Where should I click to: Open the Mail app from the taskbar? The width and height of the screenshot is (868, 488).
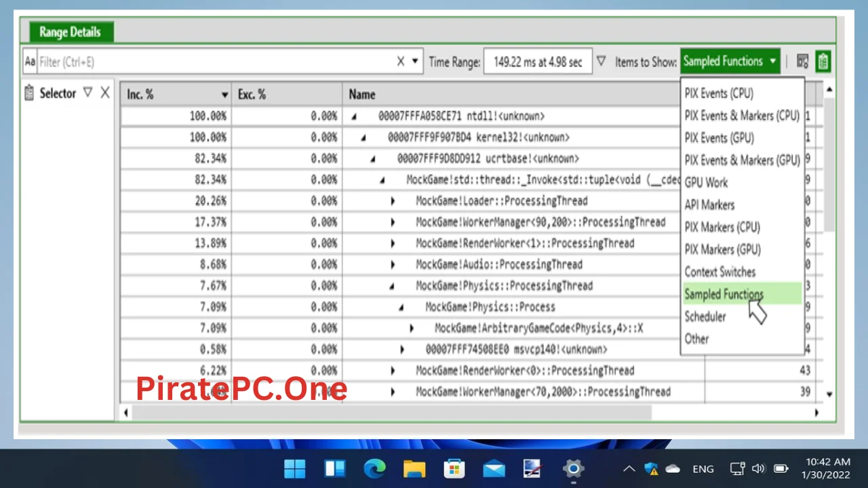click(494, 468)
